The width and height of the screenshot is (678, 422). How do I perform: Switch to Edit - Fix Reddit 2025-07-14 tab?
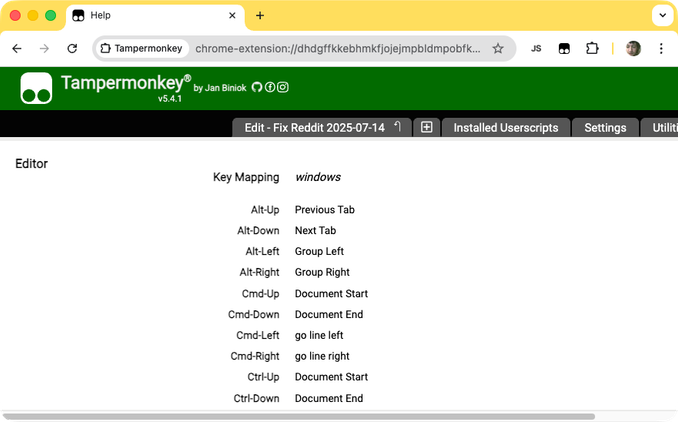pyautogui.click(x=322, y=127)
